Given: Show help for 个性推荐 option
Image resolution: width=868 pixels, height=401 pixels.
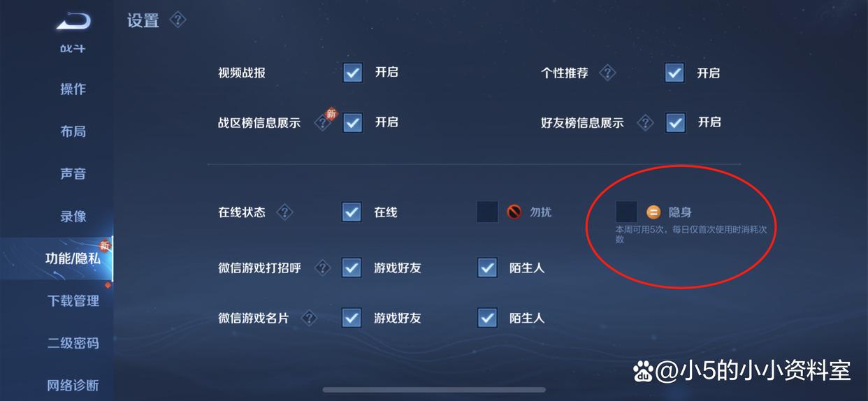Looking at the screenshot, I should (607, 73).
